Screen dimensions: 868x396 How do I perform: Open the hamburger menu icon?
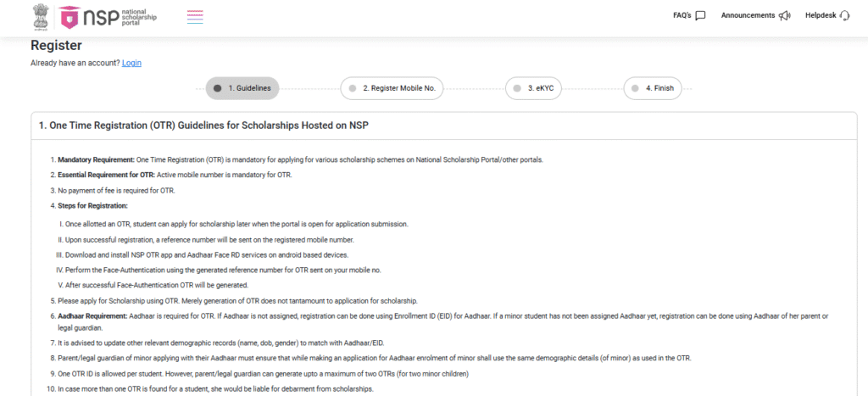tap(195, 16)
